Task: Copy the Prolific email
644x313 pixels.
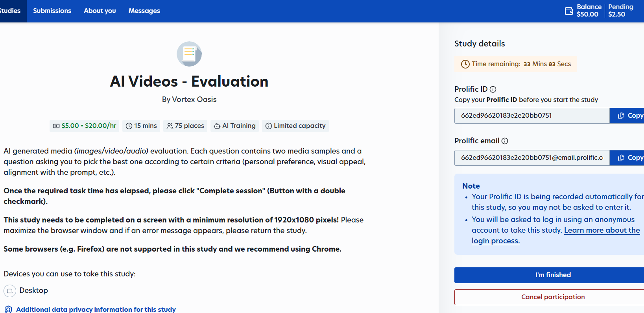Action: click(627, 158)
